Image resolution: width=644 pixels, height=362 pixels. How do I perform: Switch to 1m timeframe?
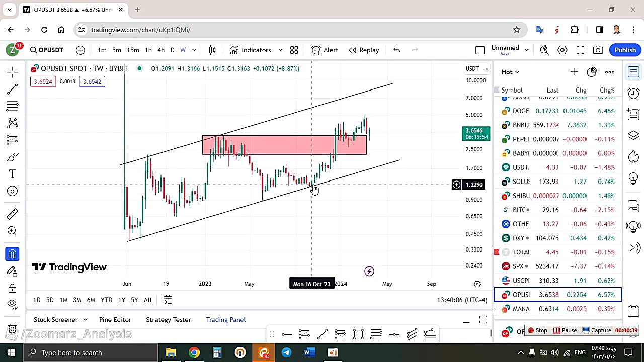tap(102, 50)
